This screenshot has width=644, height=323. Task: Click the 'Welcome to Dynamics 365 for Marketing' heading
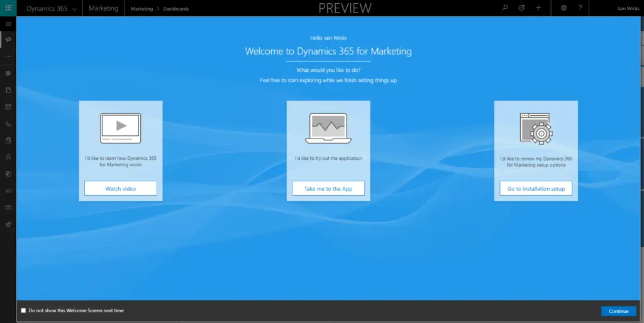pos(328,52)
